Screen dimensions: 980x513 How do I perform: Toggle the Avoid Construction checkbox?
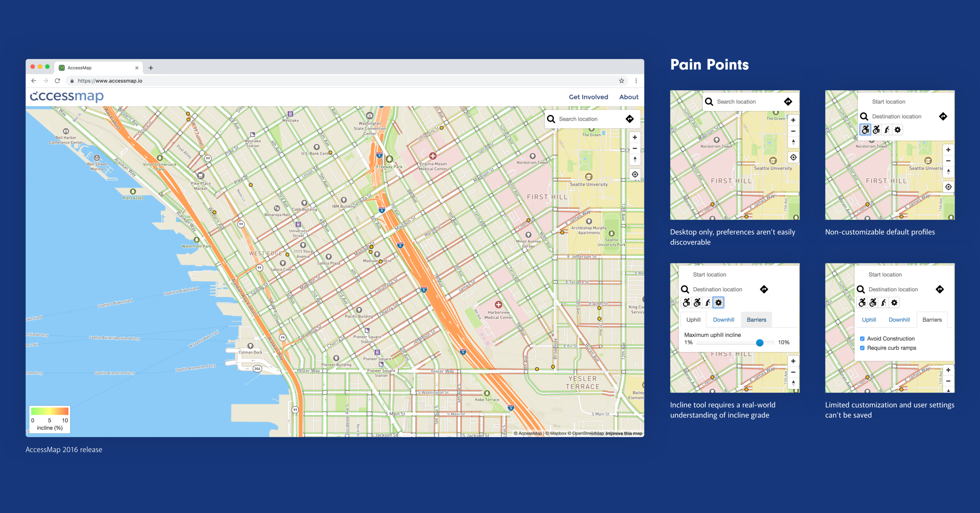tap(862, 339)
